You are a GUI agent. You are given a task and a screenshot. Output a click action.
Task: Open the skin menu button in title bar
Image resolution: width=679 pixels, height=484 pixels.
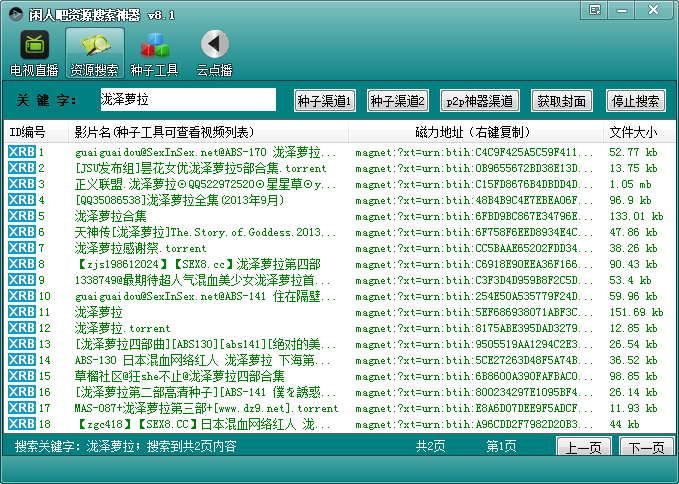click(595, 10)
